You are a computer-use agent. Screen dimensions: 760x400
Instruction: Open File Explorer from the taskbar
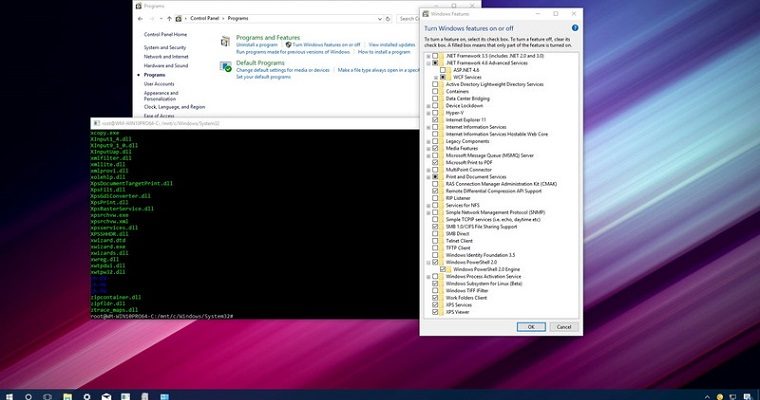point(67,397)
